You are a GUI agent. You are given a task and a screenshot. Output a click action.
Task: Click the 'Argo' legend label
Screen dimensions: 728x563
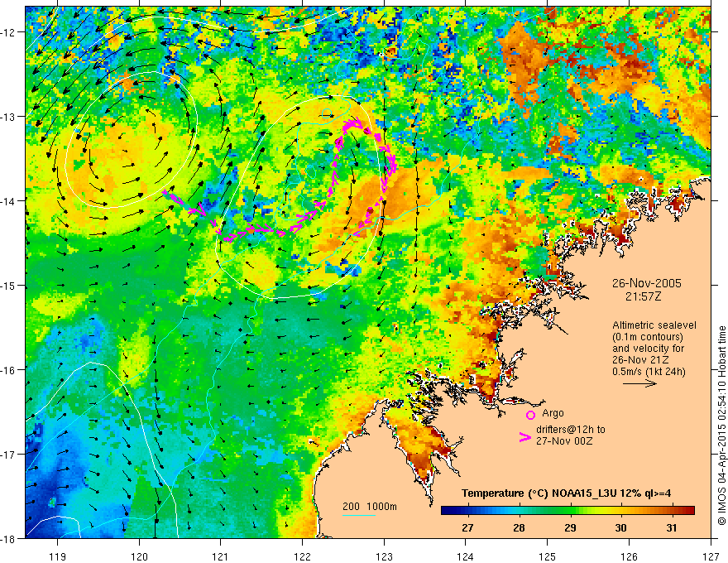click(553, 413)
